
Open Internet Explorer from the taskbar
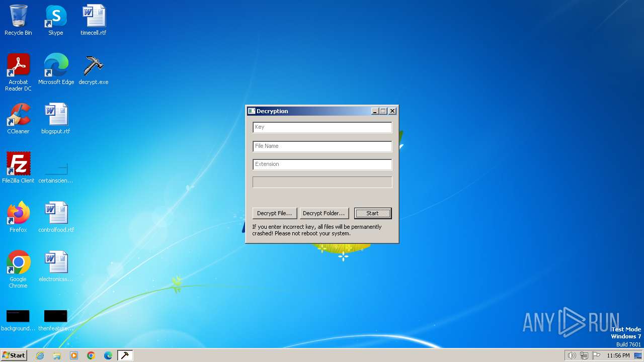(40, 355)
